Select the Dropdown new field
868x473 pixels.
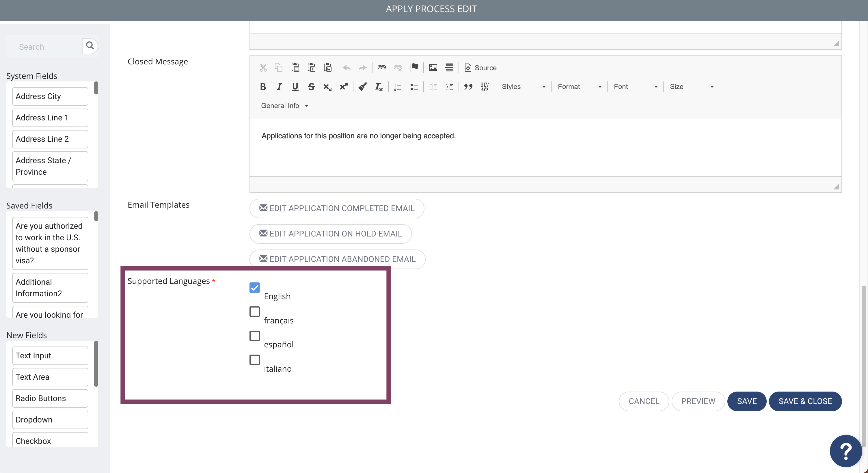[x=50, y=420]
